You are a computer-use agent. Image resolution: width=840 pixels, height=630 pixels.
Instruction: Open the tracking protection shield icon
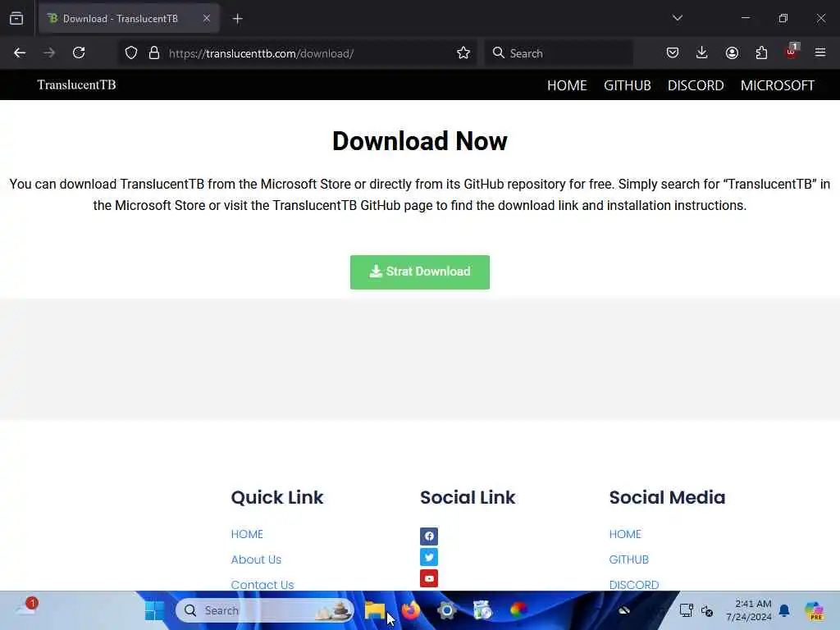click(131, 53)
